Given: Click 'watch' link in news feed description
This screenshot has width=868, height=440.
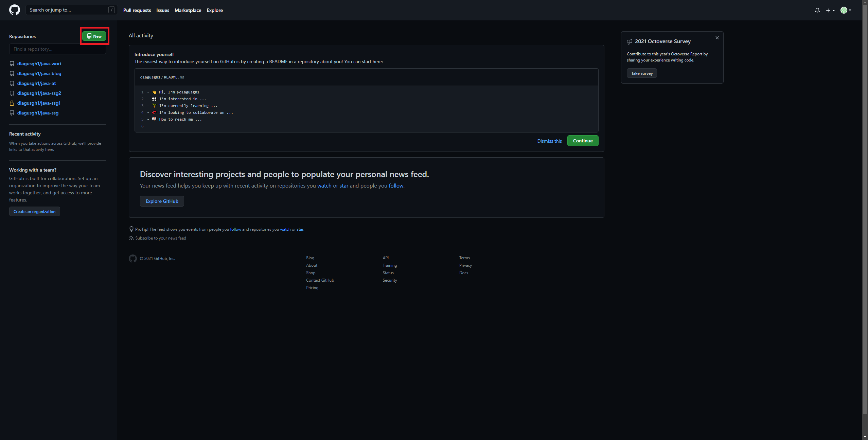Looking at the screenshot, I should click(x=324, y=186).
